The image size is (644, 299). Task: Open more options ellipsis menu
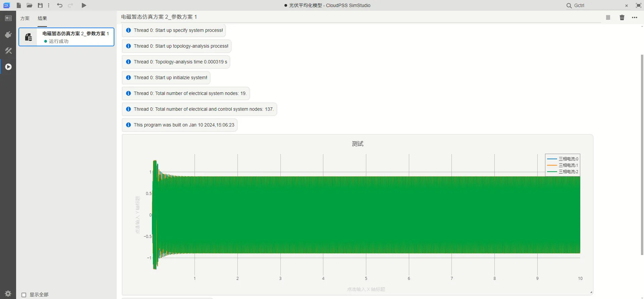[x=634, y=17]
